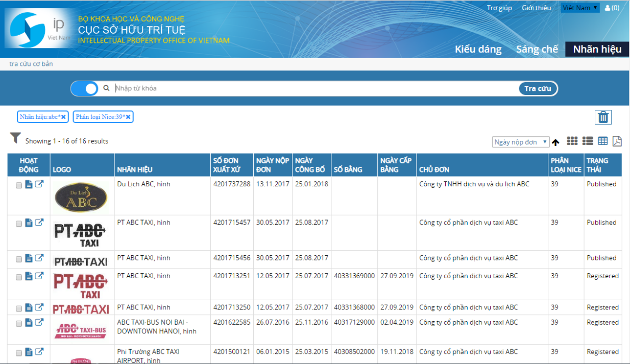Viewport: 630px width, 364px height.
Task: Open document details for Phi Trường ABC TAXI row
Action: pyautogui.click(x=29, y=352)
